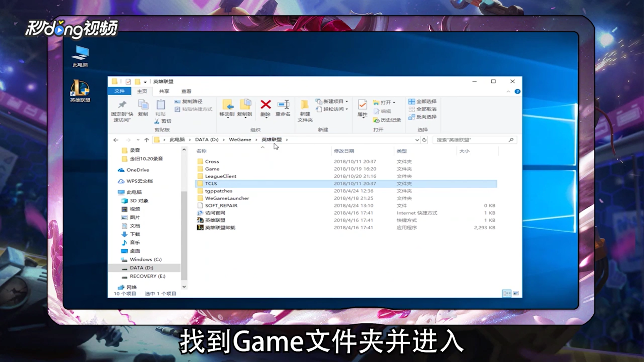
Task: Click the Paste clipboard icon
Action: (161, 105)
